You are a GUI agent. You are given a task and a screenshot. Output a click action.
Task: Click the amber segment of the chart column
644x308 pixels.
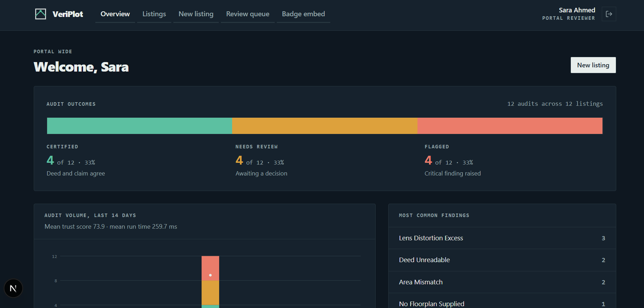[211, 293]
